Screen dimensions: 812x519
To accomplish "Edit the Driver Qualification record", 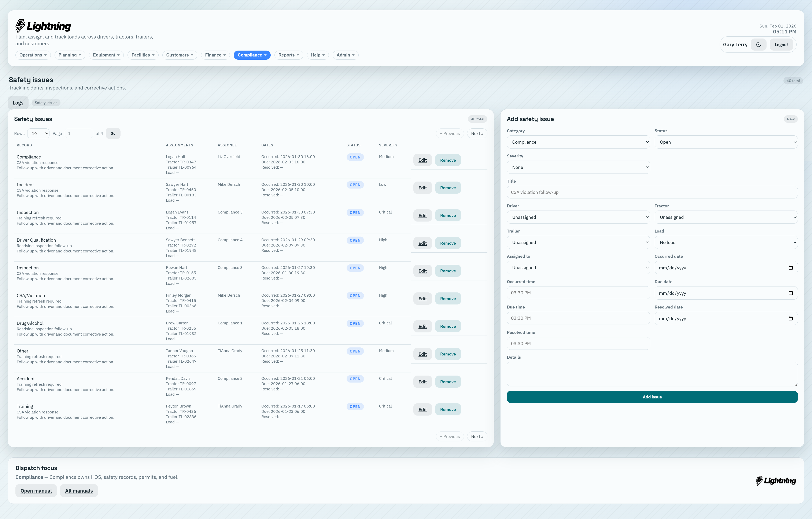I will 422,243.
